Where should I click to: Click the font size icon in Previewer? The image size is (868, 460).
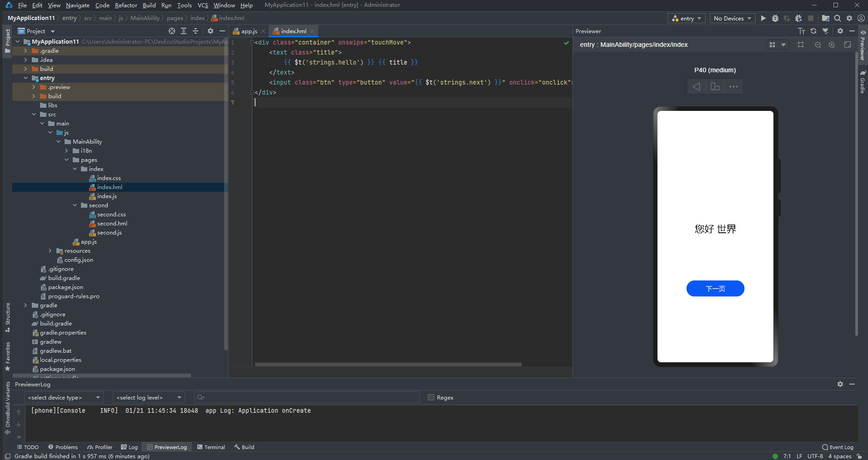point(802,31)
